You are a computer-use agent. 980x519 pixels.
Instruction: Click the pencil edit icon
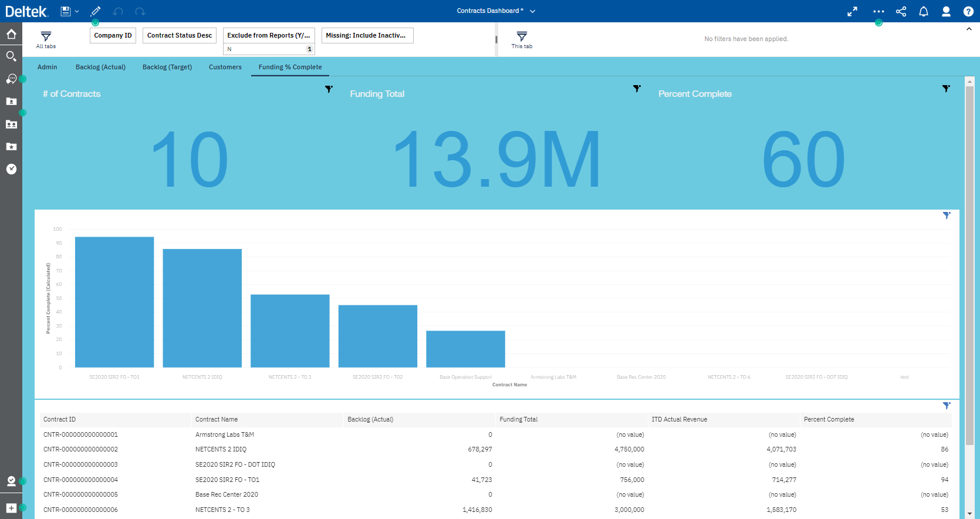tap(96, 11)
